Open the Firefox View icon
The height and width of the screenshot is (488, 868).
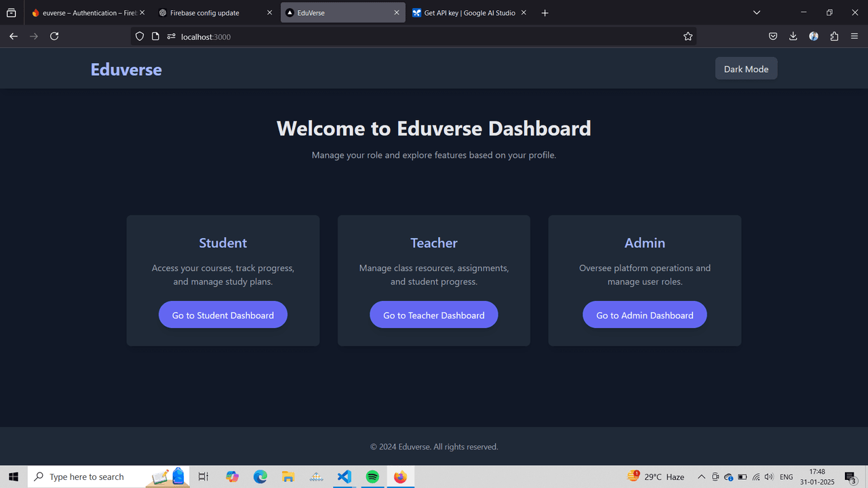(x=12, y=13)
